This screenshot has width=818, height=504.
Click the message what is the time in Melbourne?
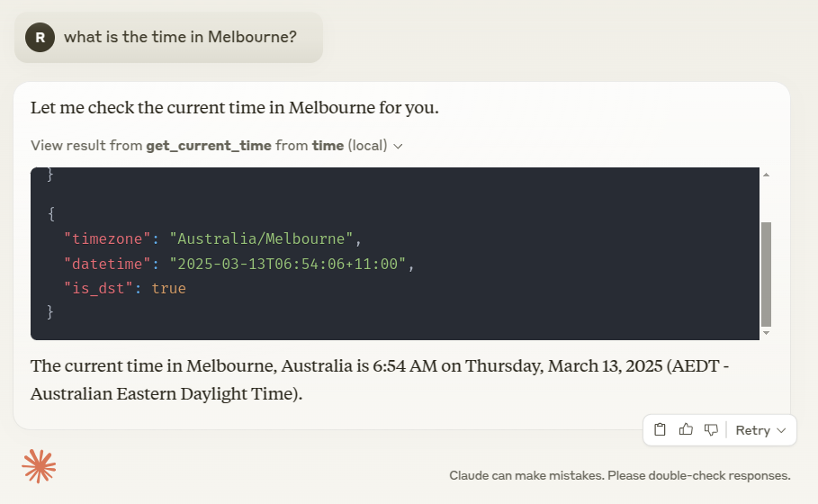[180, 37]
